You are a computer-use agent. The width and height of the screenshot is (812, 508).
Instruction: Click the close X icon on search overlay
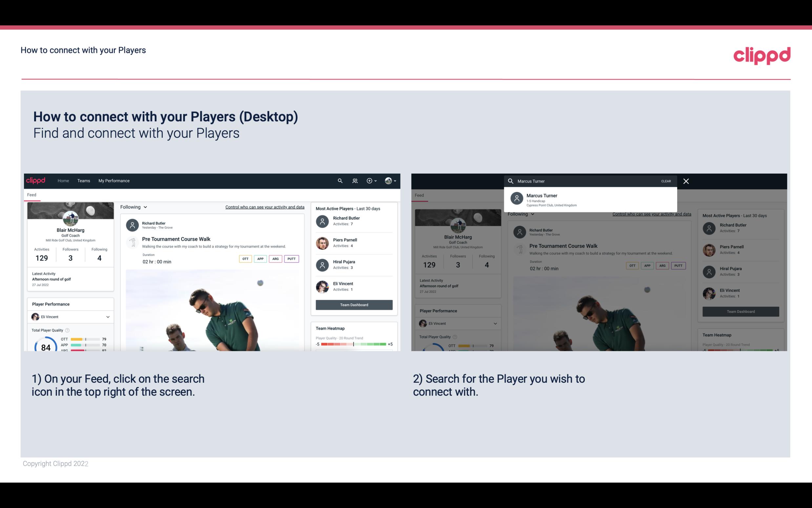tap(686, 181)
